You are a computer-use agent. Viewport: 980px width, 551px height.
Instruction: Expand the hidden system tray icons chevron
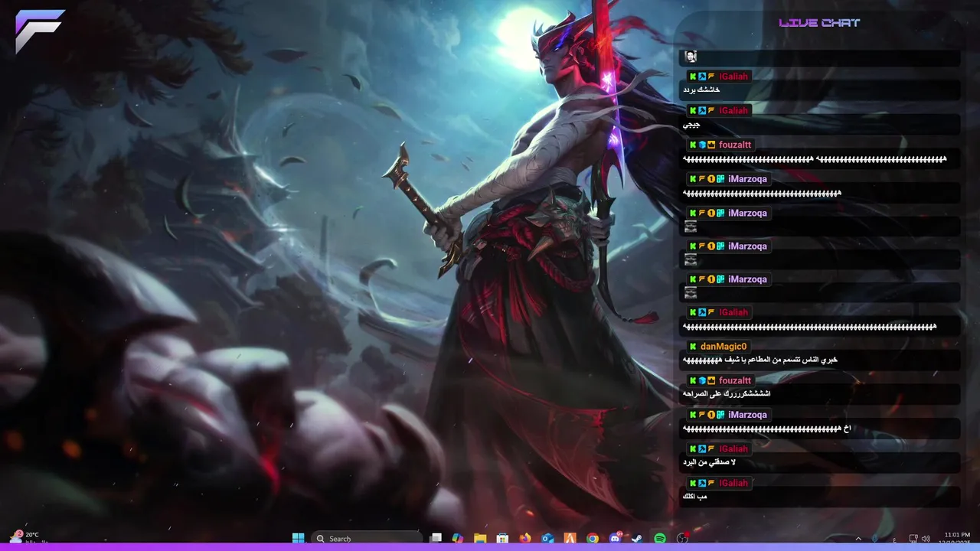click(x=858, y=539)
